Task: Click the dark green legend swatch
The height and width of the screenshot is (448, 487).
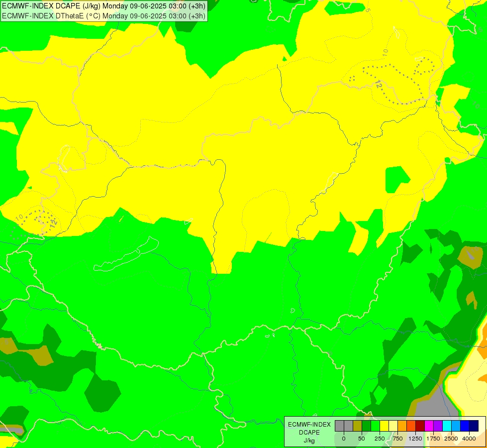Action: (367, 426)
